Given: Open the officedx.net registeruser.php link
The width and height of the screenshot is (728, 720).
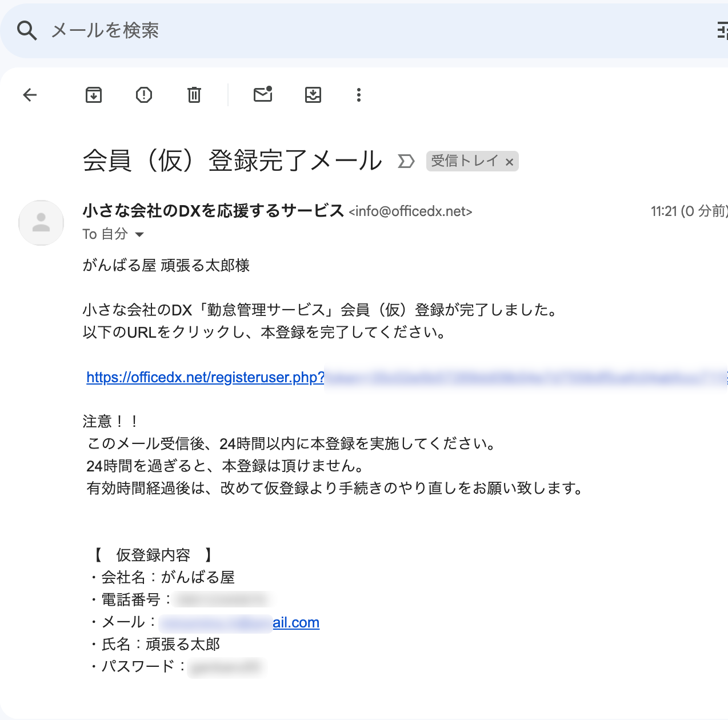Looking at the screenshot, I should pyautogui.click(x=206, y=378).
